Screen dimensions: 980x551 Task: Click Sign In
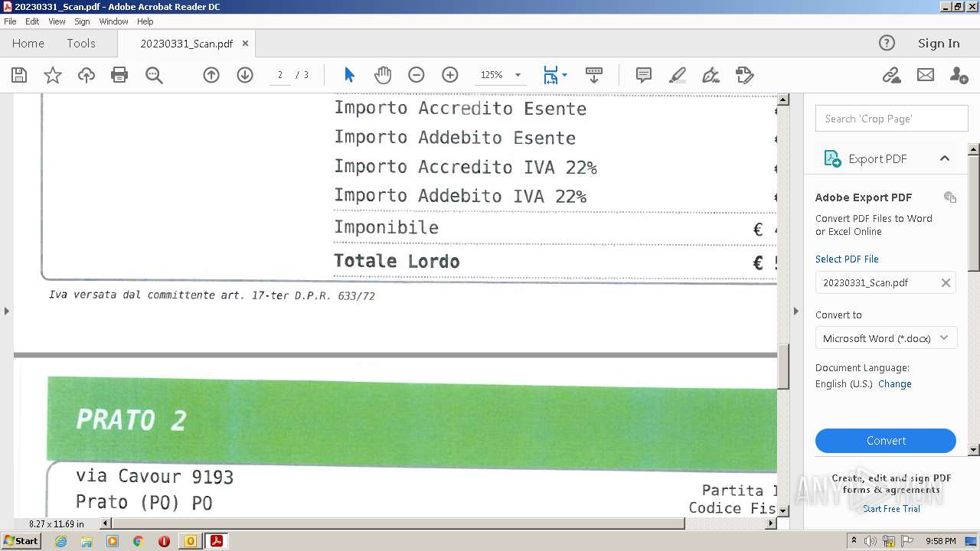[x=939, y=44]
